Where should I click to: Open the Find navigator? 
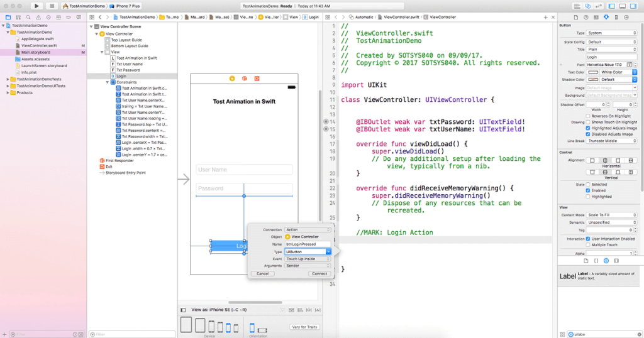(x=28, y=17)
